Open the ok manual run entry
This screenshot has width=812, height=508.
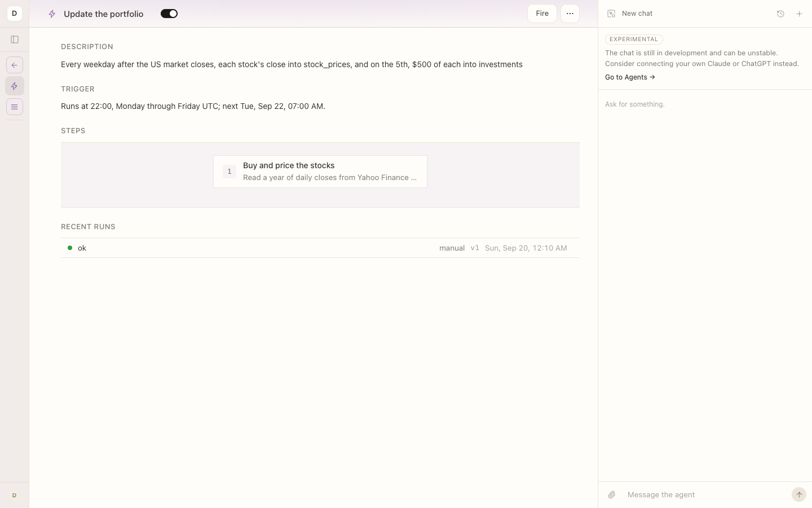pyautogui.click(x=320, y=248)
